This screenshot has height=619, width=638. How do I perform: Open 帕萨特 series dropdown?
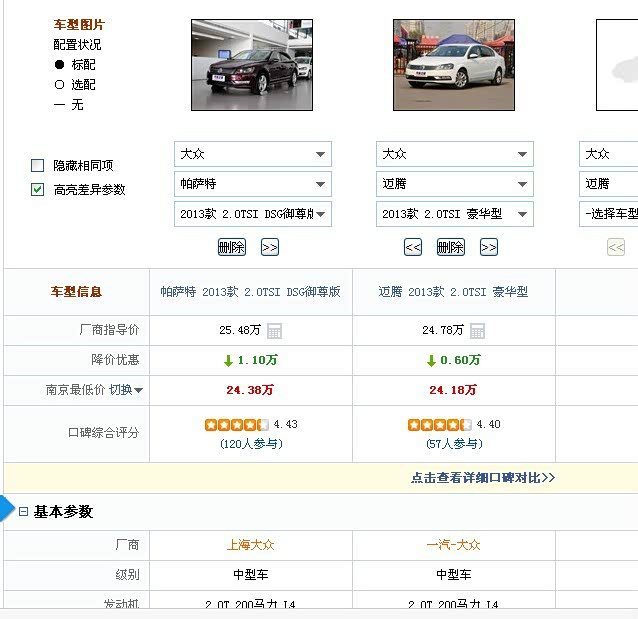253,184
